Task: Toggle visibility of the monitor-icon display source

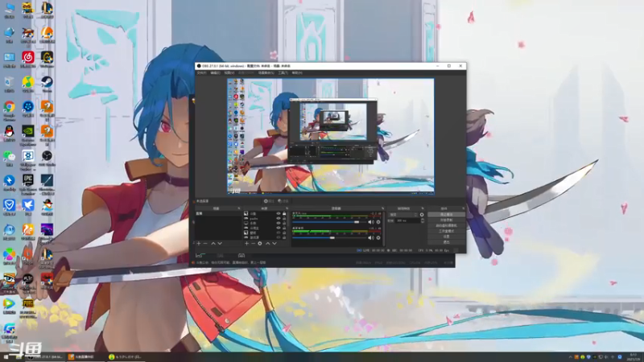Action: [279, 223]
